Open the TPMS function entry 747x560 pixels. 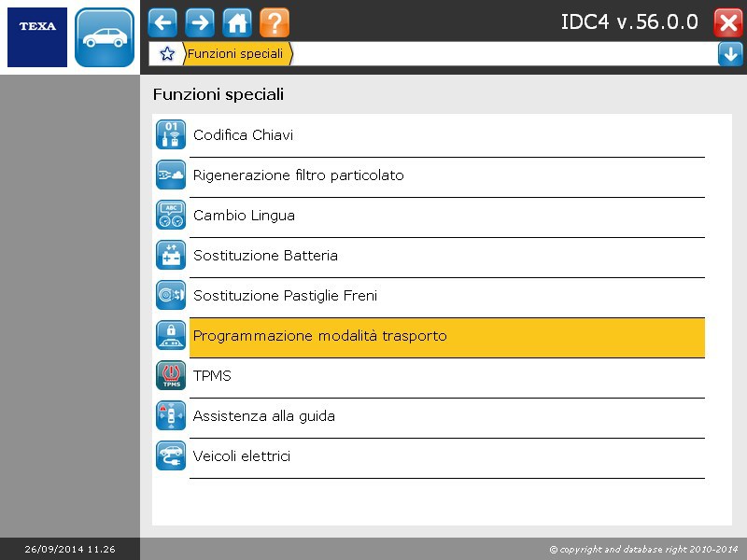click(x=447, y=376)
